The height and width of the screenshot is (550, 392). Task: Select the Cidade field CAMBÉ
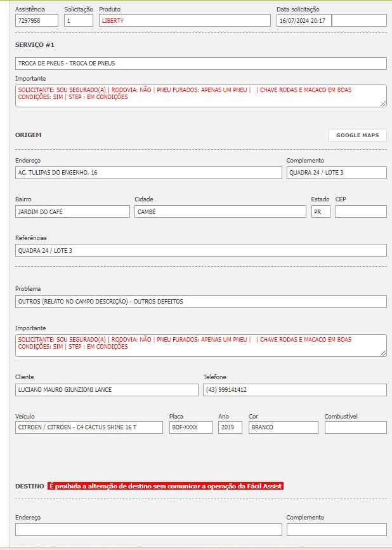(220, 211)
